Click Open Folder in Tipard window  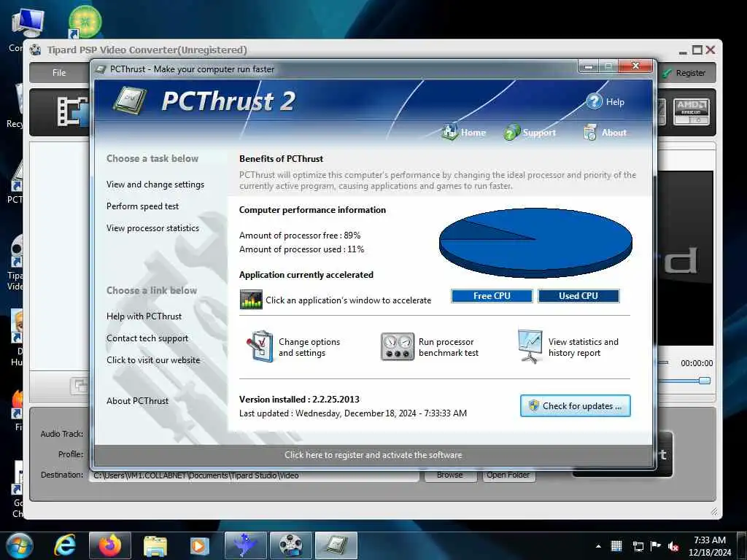tap(508, 475)
